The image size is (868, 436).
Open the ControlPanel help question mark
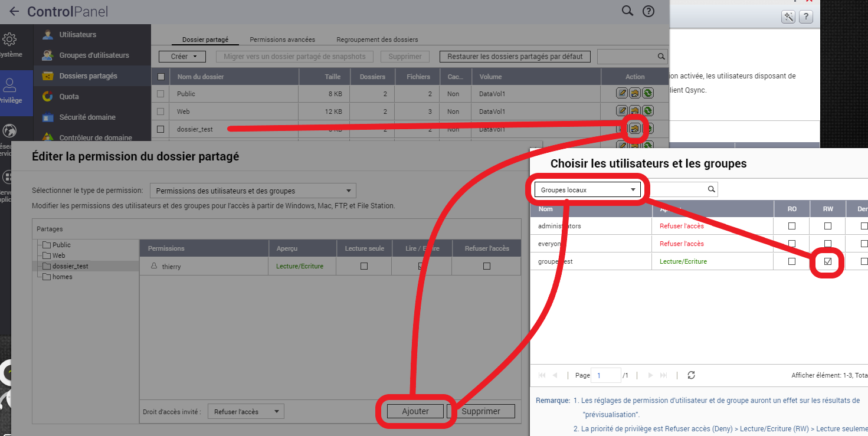[648, 11]
